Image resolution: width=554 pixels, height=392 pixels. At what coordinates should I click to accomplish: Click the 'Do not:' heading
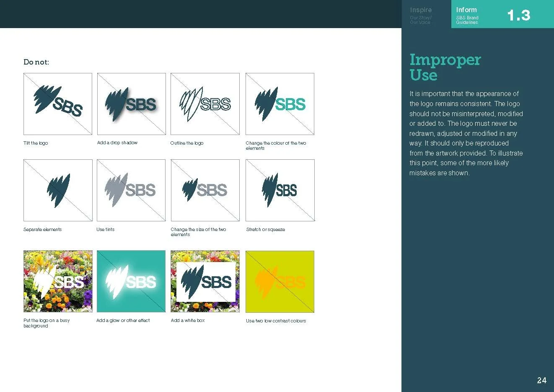(36, 62)
